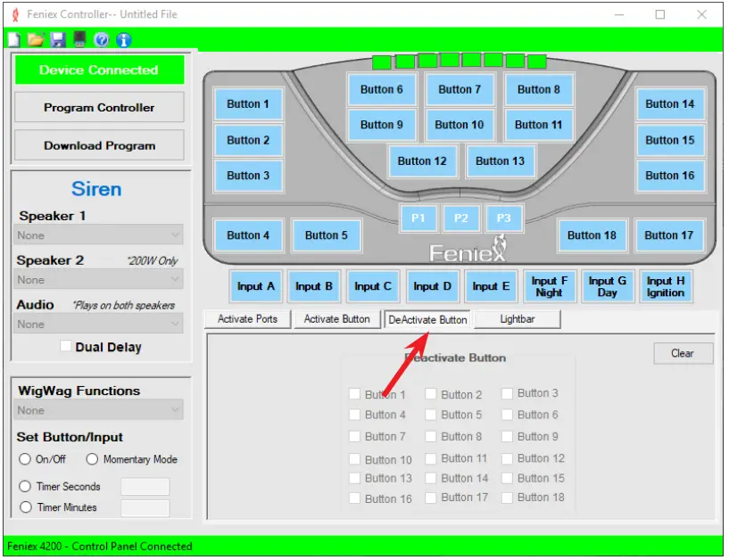Switch to the Activate Ports tab
Screen dimensions: 729x560
[247, 319]
